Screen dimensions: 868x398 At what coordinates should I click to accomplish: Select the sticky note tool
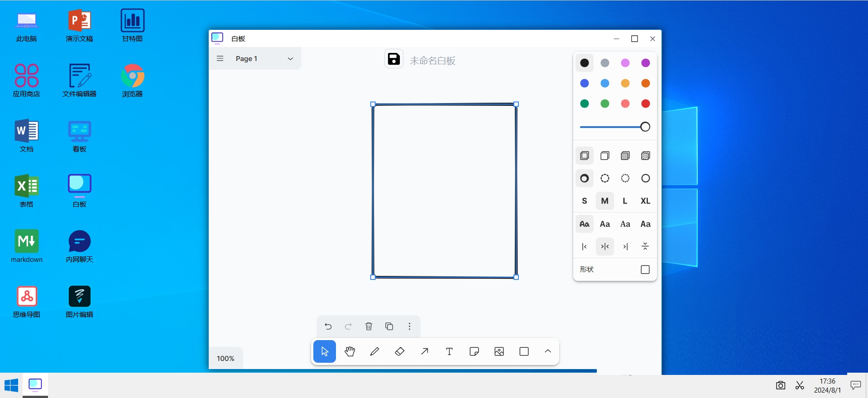coord(474,351)
